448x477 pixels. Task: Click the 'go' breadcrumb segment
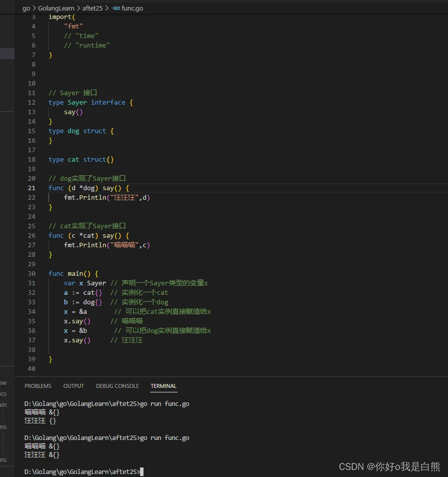26,8
